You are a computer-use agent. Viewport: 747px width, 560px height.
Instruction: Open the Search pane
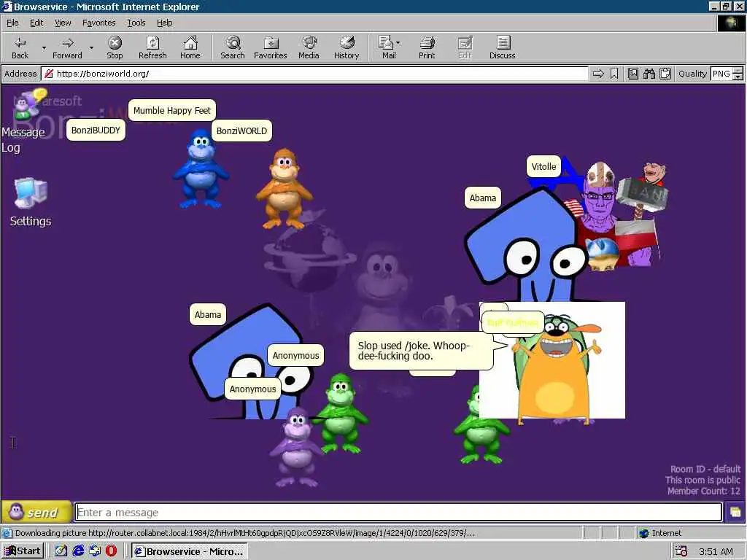tap(233, 47)
